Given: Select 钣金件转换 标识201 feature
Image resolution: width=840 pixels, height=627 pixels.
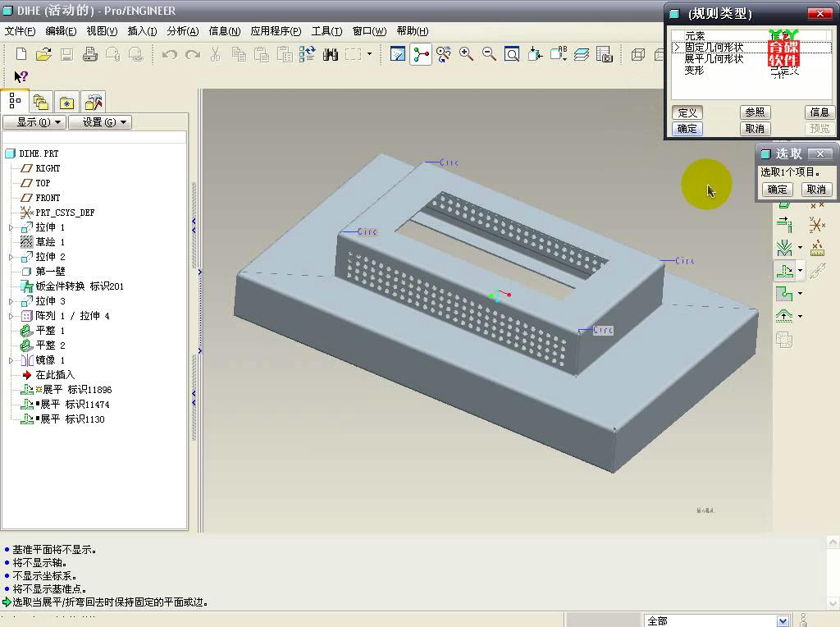Looking at the screenshot, I should point(72,286).
